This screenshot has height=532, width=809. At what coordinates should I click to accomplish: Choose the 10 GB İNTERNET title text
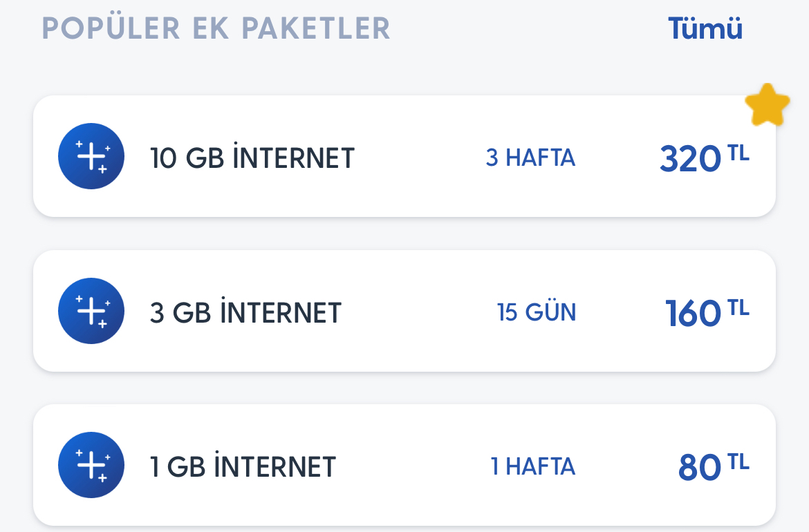coord(252,158)
